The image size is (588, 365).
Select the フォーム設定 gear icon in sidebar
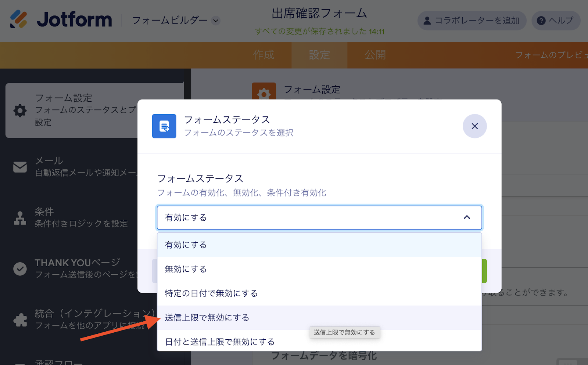point(20,111)
